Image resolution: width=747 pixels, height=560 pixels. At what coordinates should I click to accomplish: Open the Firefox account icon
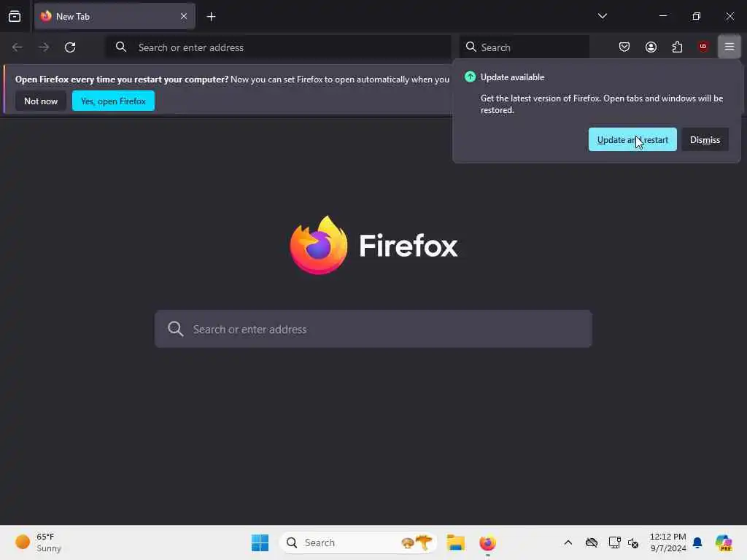click(651, 47)
